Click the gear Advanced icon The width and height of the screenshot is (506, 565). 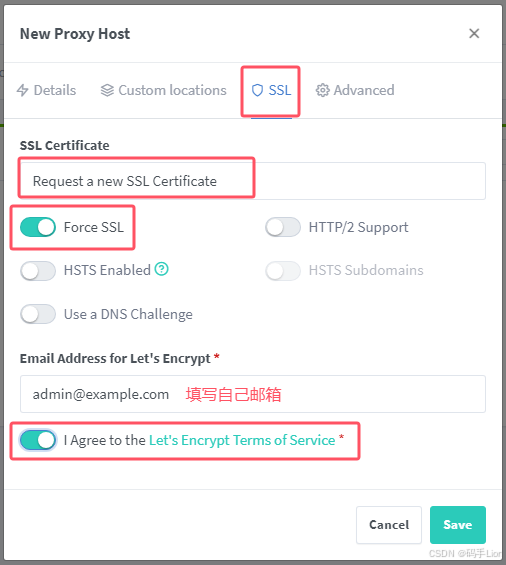pyautogui.click(x=323, y=90)
